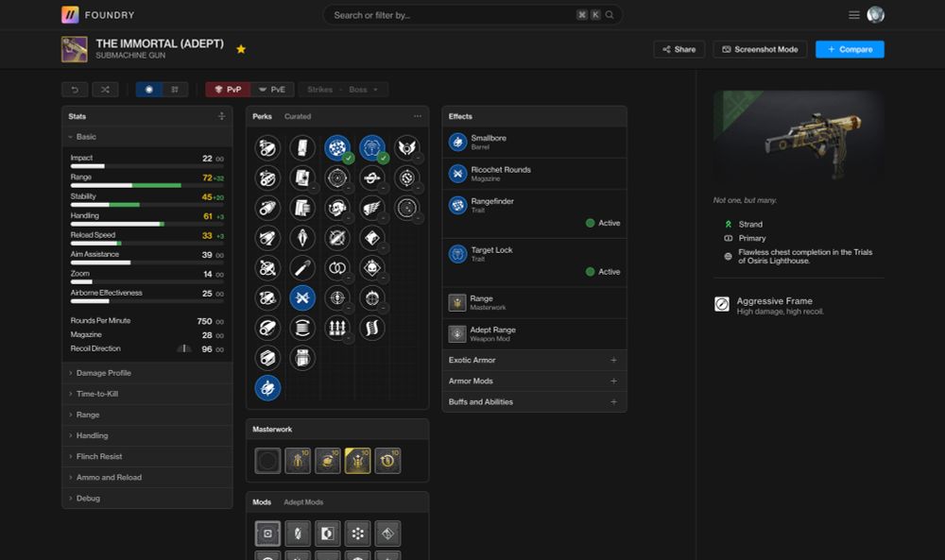
Task: Select the overlapping rings perk icon
Action: coord(337,268)
